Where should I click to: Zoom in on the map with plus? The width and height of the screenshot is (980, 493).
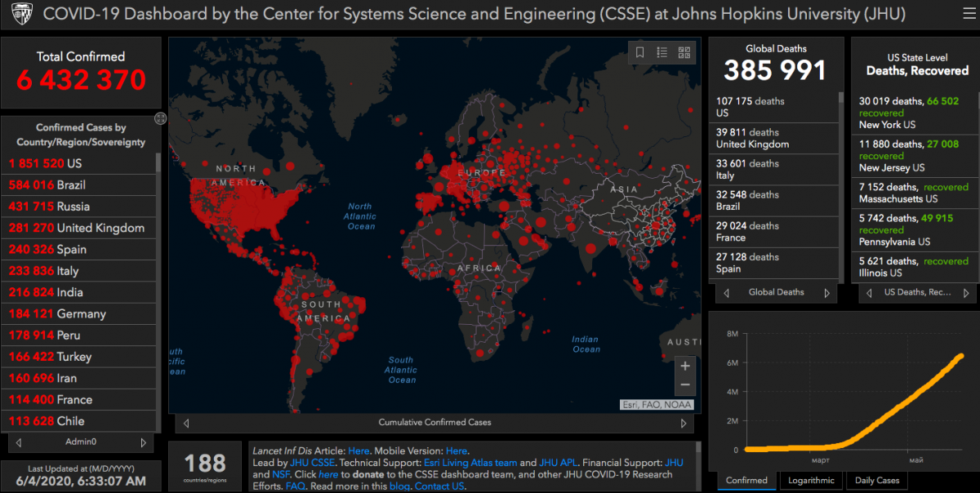tap(685, 366)
